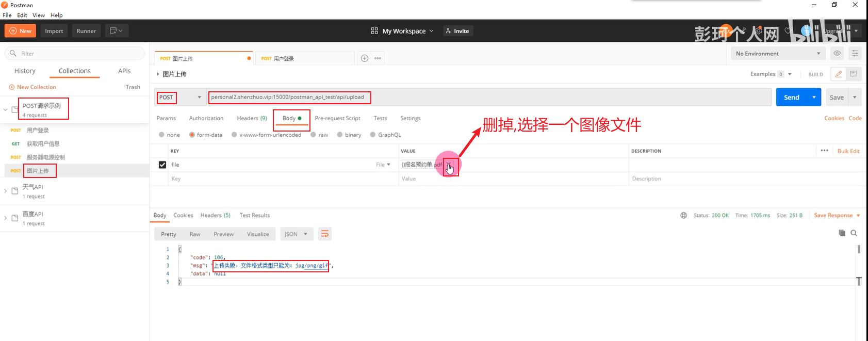
Task: Click the search icon in response panel
Action: [x=854, y=233]
